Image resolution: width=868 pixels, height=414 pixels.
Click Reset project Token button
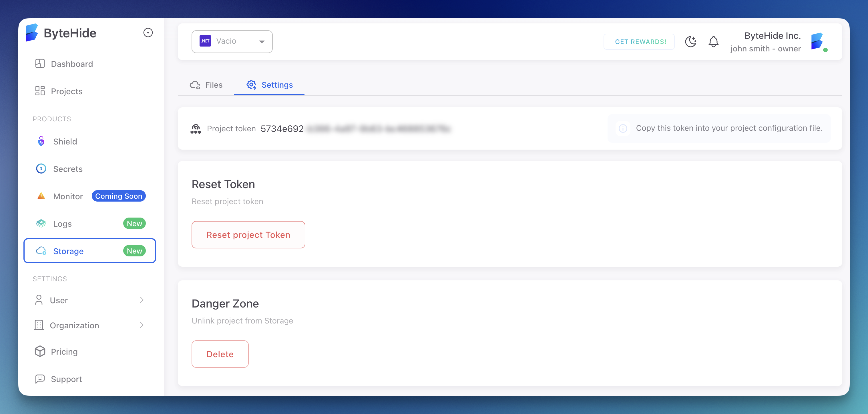click(248, 235)
